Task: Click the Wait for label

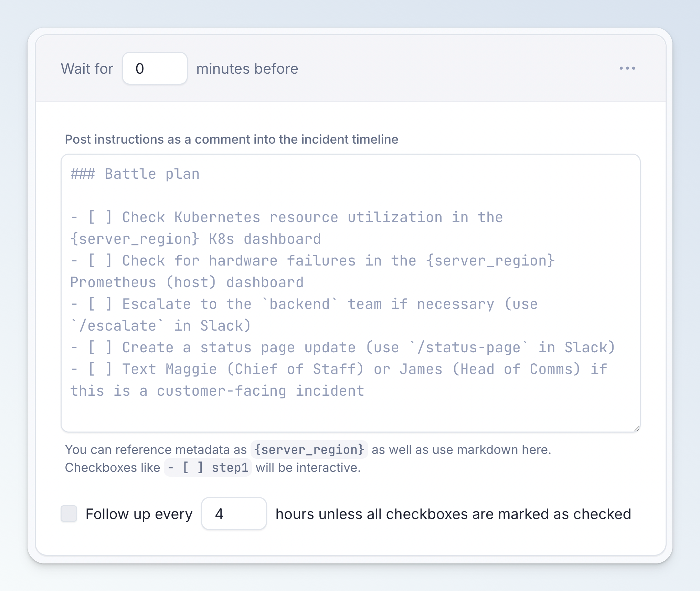Action: tap(87, 68)
